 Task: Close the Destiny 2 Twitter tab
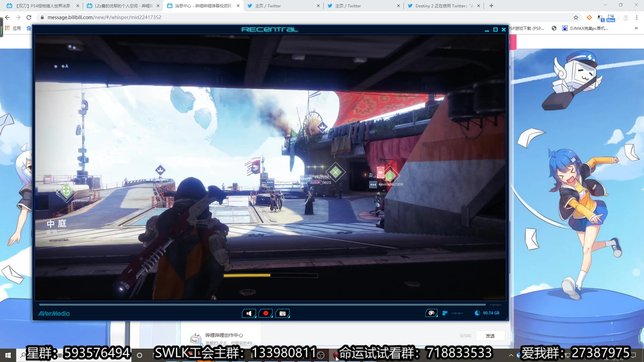click(x=478, y=6)
